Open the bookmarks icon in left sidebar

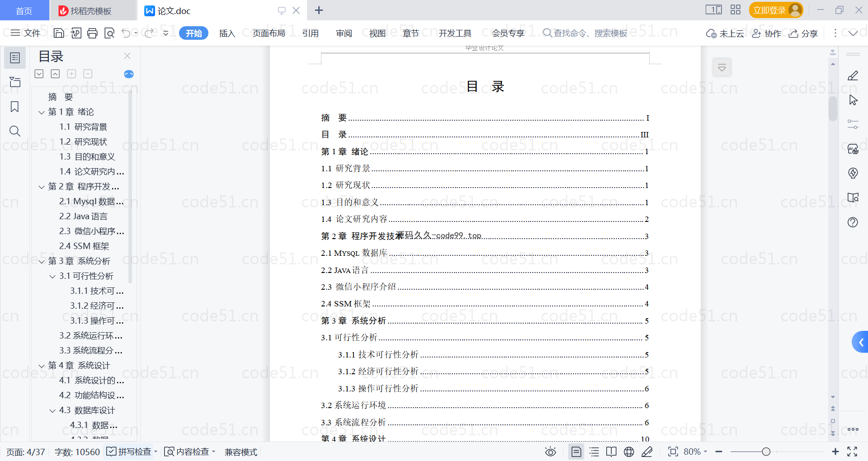[x=15, y=107]
